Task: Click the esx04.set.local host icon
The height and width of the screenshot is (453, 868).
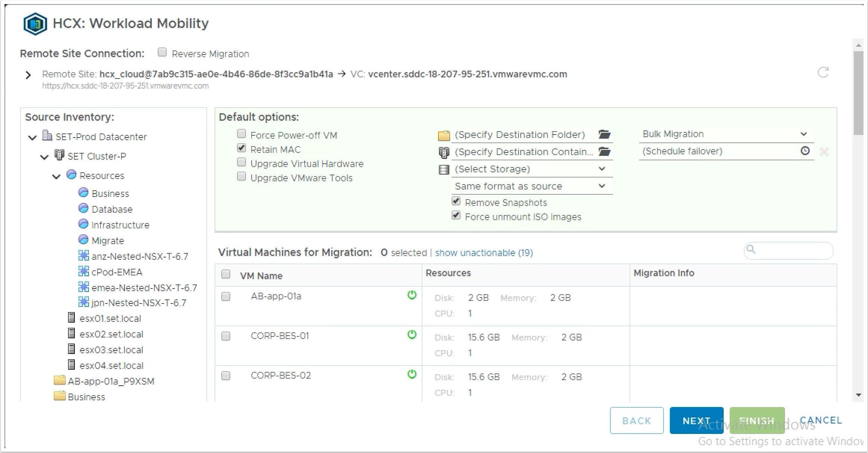Action: point(71,365)
